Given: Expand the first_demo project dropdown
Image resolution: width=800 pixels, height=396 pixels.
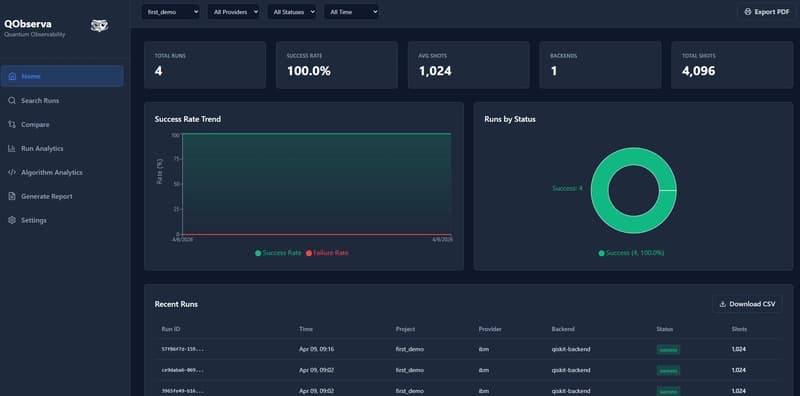Looking at the screenshot, I should click(x=170, y=12).
